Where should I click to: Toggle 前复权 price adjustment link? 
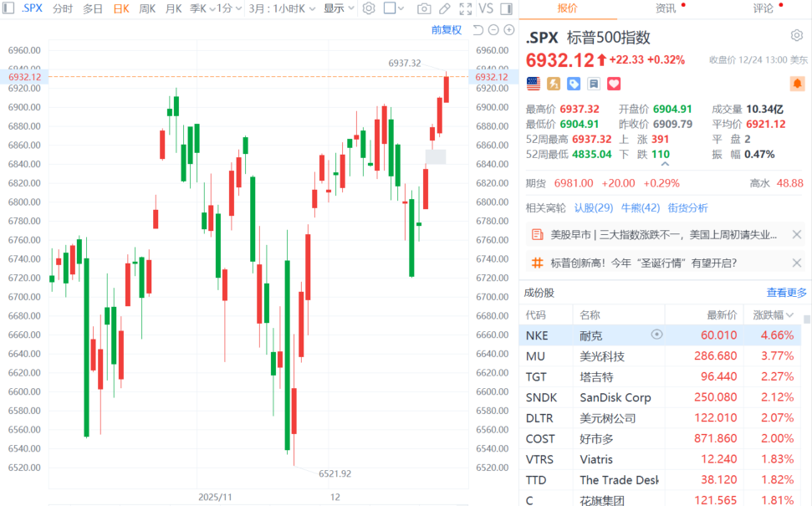click(447, 30)
